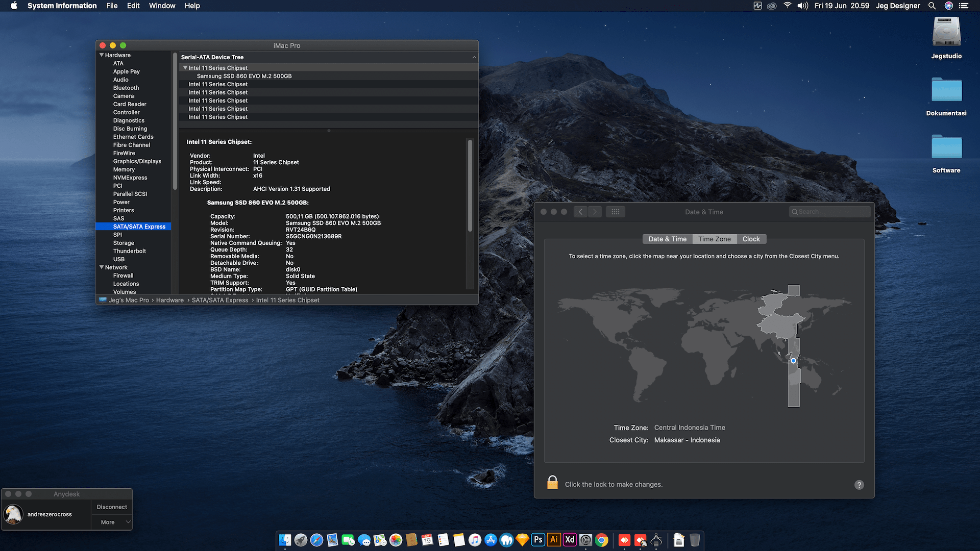Open Photoshop from the dock
980x551 pixels.
538,540
